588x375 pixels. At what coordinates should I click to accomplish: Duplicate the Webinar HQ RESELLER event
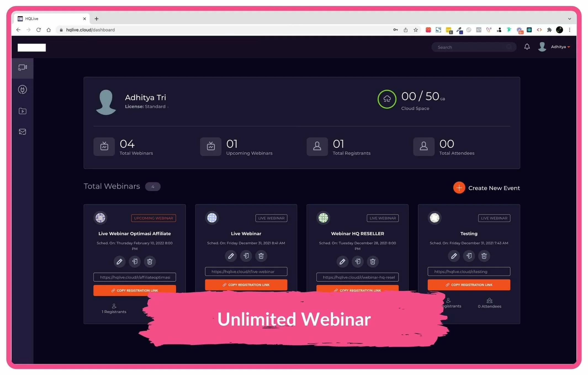[357, 261]
